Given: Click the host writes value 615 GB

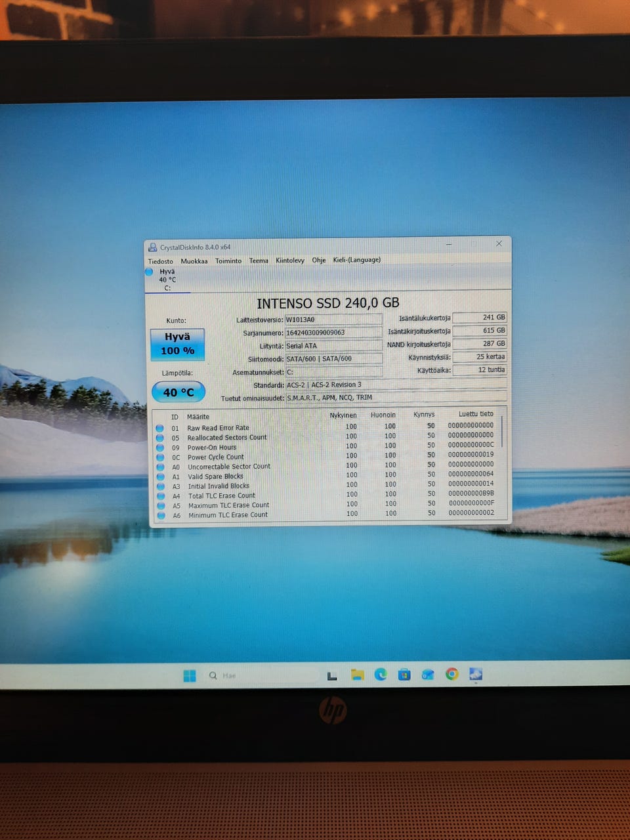Looking at the screenshot, I should click(480, 331).
